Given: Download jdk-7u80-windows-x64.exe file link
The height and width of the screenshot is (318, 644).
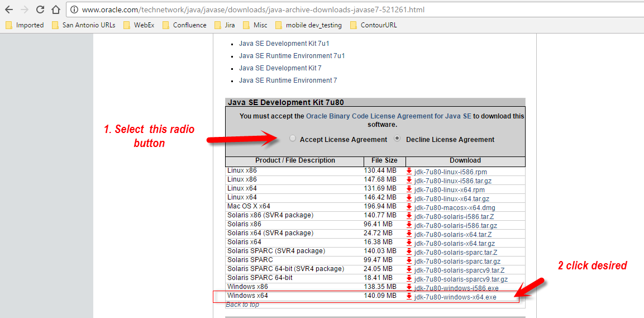Looking at the screenshot, I should click(455, 297).
